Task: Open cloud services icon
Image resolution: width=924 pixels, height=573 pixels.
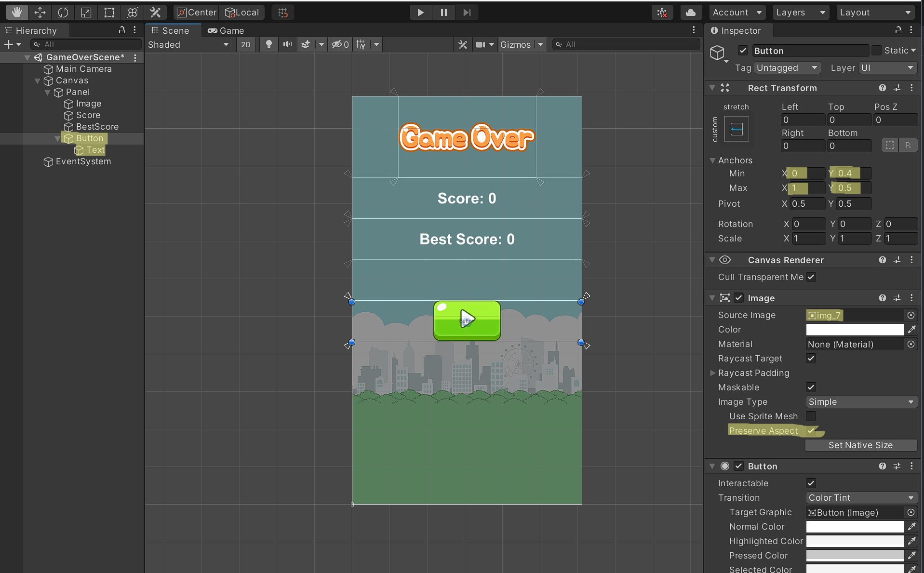Action: 690,13
